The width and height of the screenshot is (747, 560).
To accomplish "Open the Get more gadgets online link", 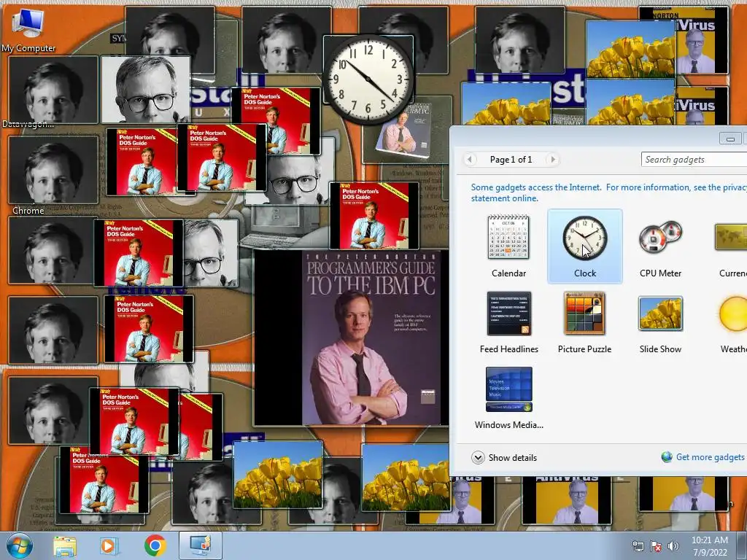I will pos(710,457).
